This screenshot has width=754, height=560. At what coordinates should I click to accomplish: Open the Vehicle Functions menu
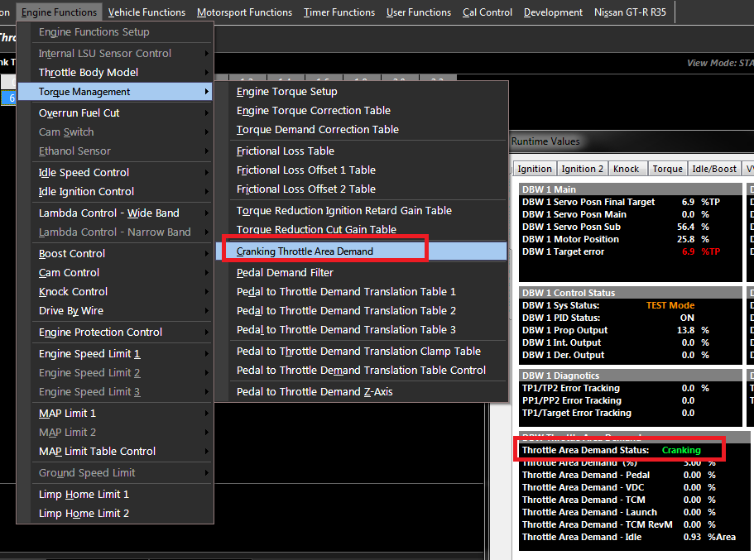tap(146, 12)
